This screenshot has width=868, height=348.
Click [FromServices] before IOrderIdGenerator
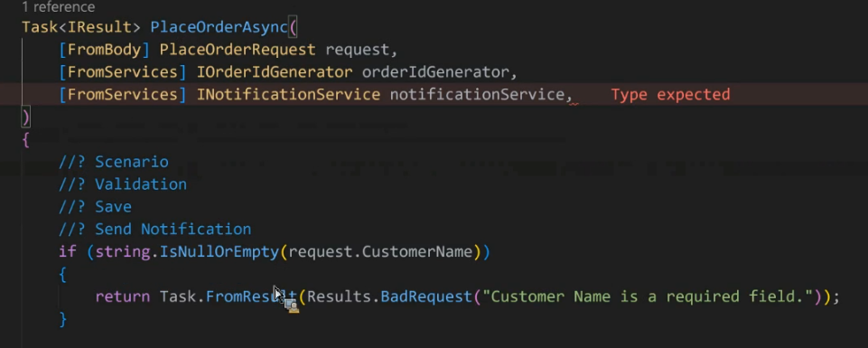click(x=123, y=72)
